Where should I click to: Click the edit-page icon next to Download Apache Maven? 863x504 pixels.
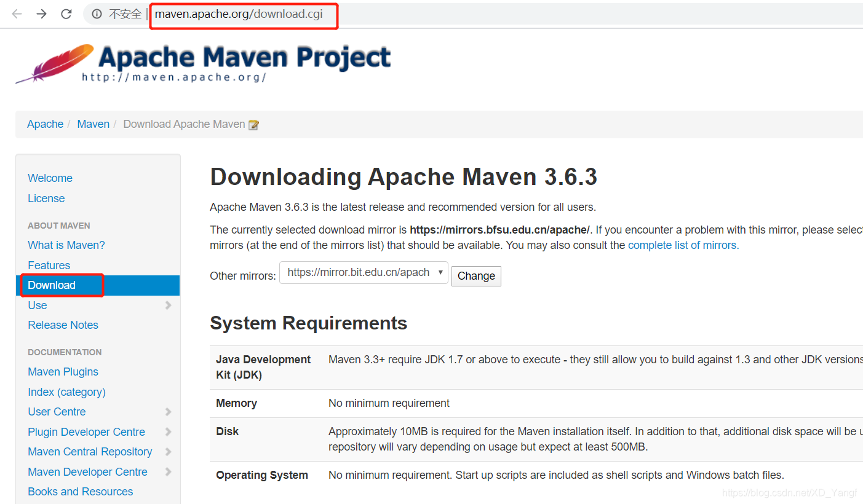point(253,125)
